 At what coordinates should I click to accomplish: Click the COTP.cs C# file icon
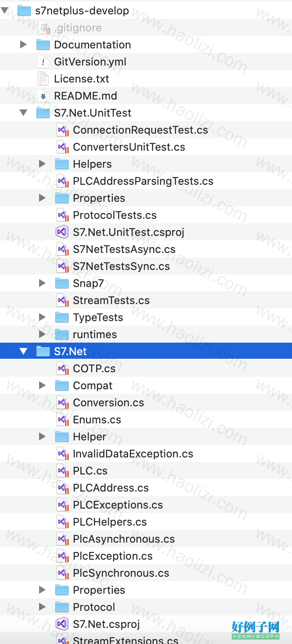click(x=62, y=369)
